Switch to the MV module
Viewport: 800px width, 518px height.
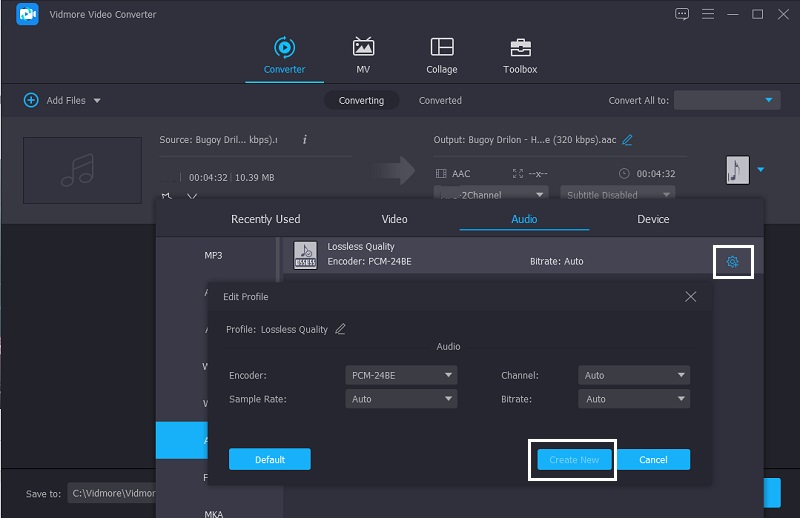point(363,47)
